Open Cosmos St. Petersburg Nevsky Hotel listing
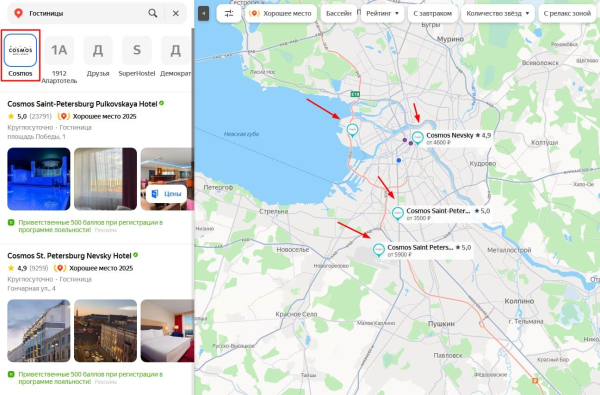 coord(69,256)
